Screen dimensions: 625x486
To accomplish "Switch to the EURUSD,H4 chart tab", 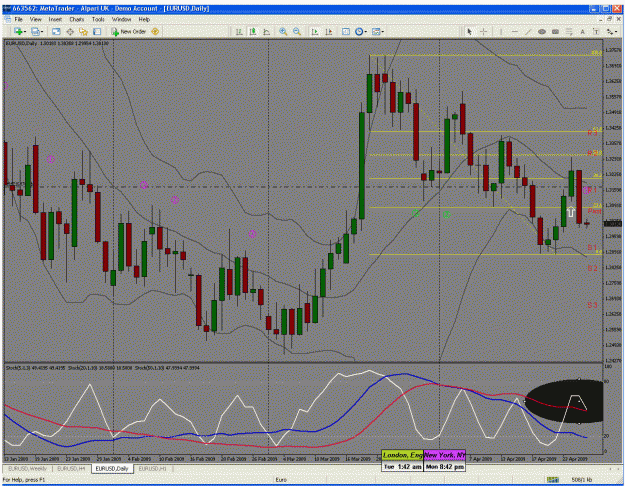I will tap(71, 468).
